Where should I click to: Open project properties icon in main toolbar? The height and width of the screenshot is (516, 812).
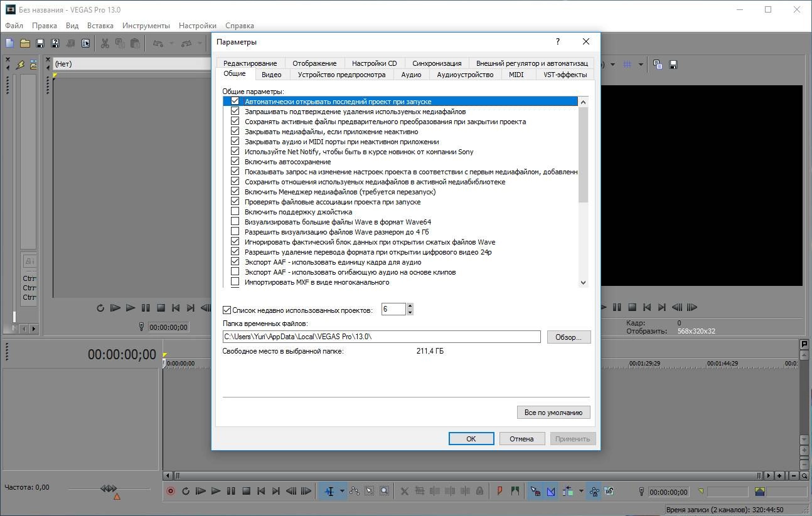[x=86, y=43]
